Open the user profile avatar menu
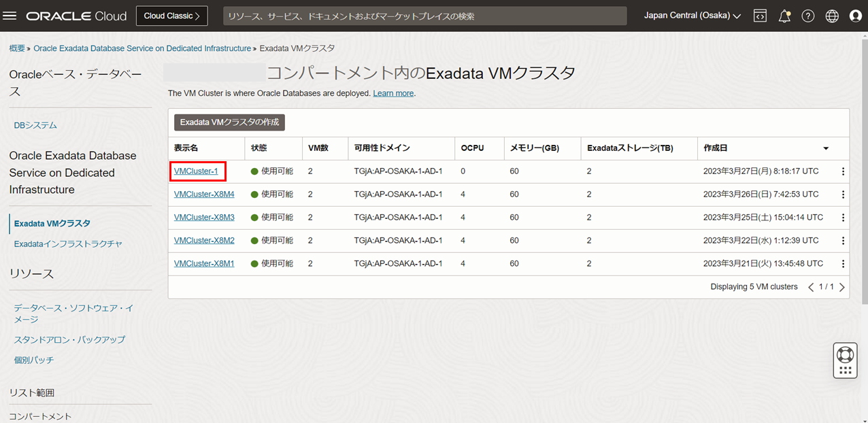The image size is (868, 423). [x=856, y=16]
